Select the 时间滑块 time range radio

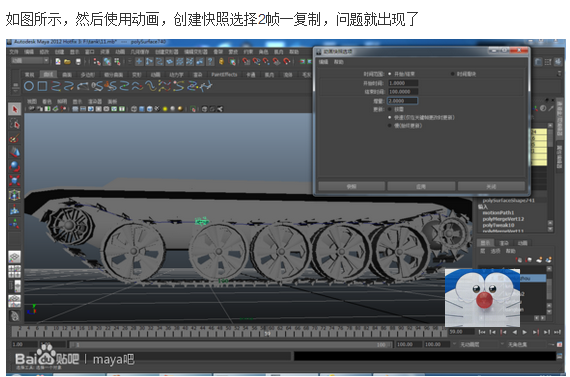click(x=452, y=74)
